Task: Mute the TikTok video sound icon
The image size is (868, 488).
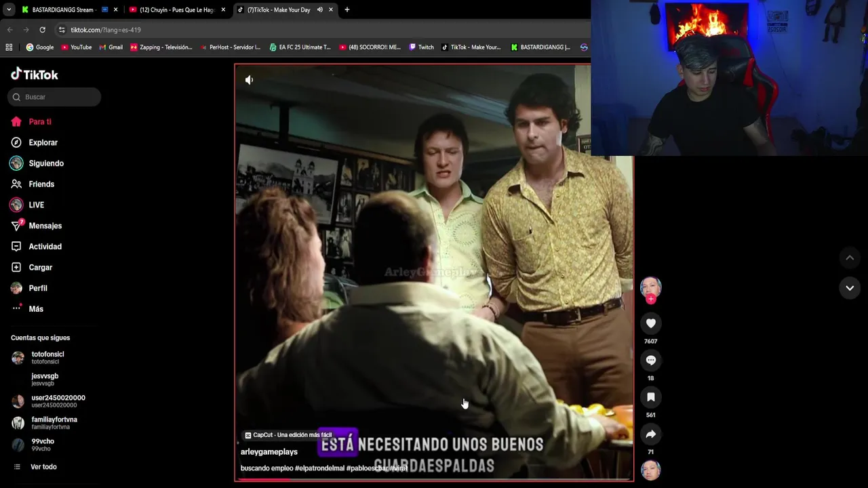Action: click(249, 80)
